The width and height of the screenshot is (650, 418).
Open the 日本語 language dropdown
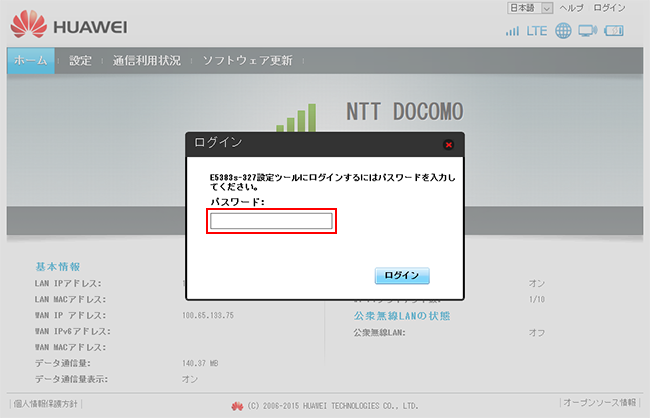[545, 8]
